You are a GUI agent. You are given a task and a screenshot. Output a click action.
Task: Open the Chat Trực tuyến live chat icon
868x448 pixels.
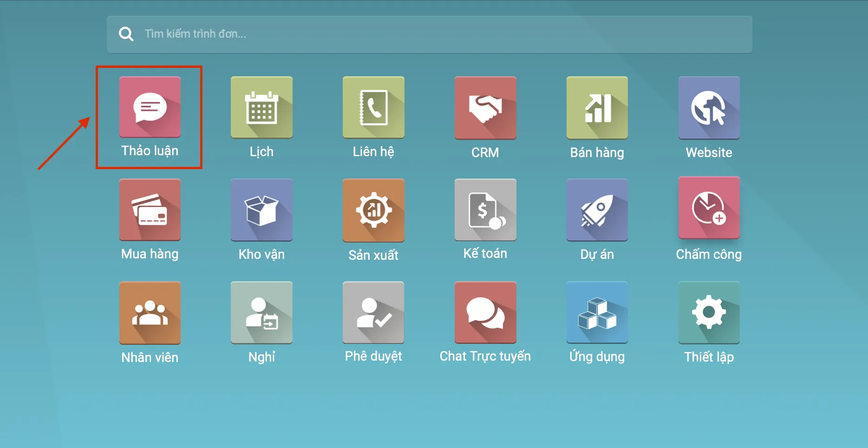(x=485, y=312)
